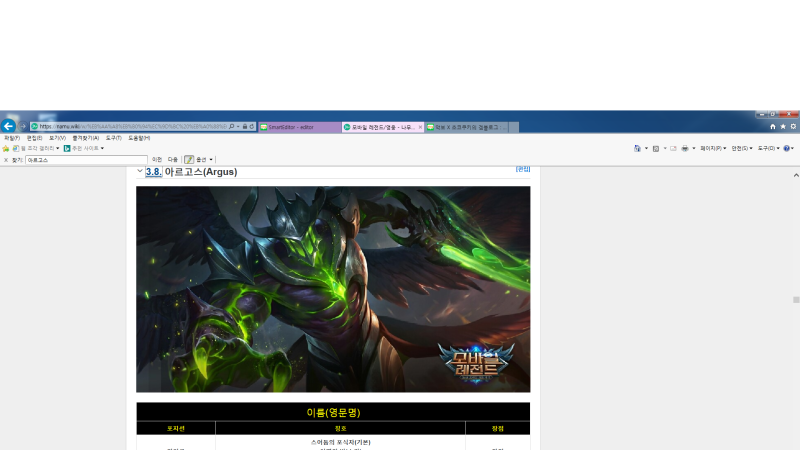
Task: Open the 도구(O) command bar dropdown
Action: [x=768, y=148]
